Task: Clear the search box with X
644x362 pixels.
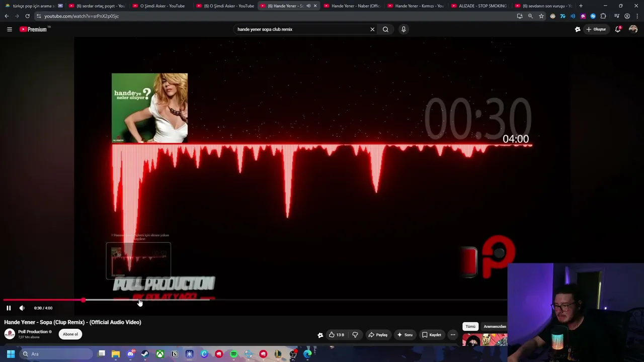Action: click(x=372, y=29)
